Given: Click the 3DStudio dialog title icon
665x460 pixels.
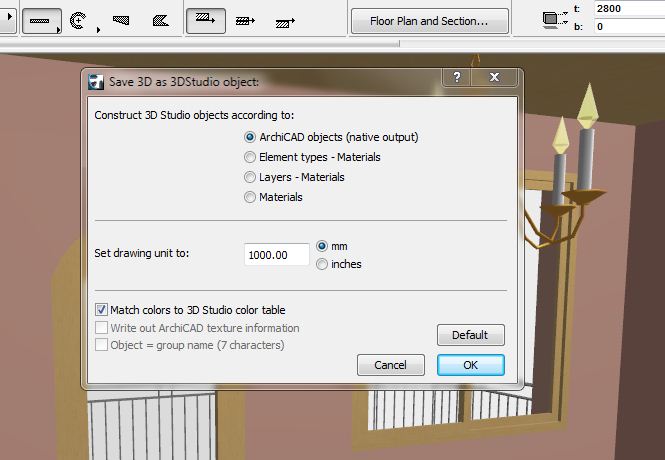Looking at the screenshot, I should pos(96,82).
